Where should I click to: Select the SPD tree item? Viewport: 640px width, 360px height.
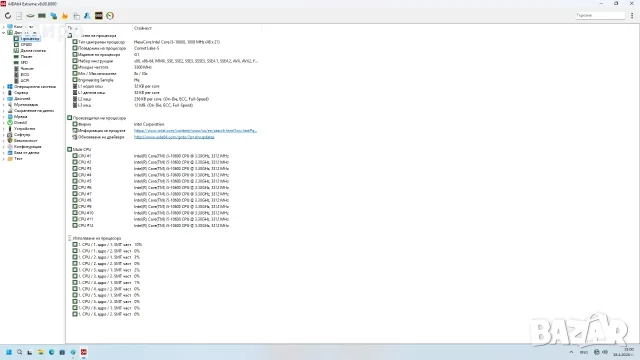click(24, 62)
